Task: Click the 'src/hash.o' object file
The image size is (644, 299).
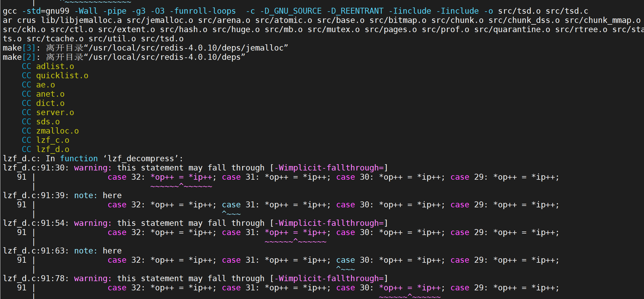Action: (x=184, y=30)
